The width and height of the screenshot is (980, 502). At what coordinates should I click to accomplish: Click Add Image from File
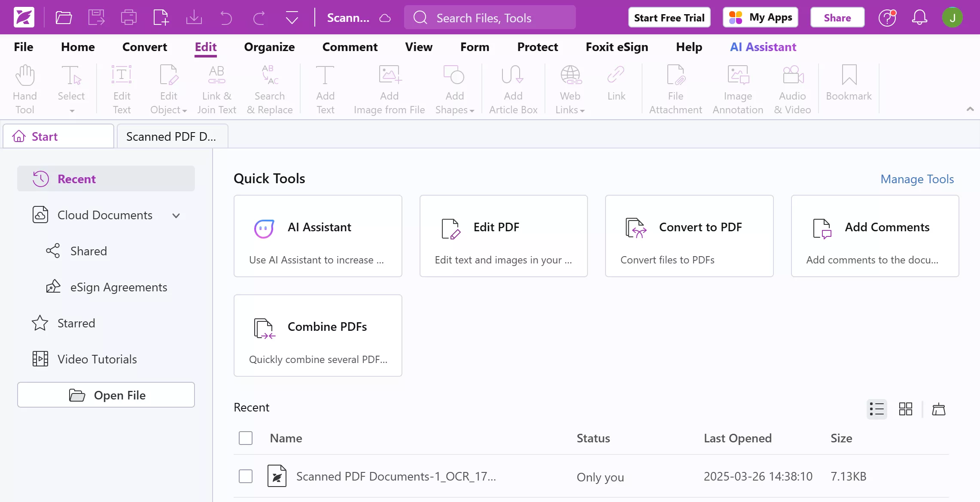[x=389, y=90]
